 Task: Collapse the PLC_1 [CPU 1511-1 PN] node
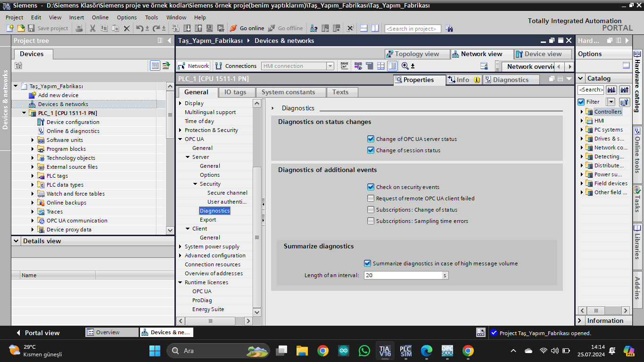(x=24, y=113)
